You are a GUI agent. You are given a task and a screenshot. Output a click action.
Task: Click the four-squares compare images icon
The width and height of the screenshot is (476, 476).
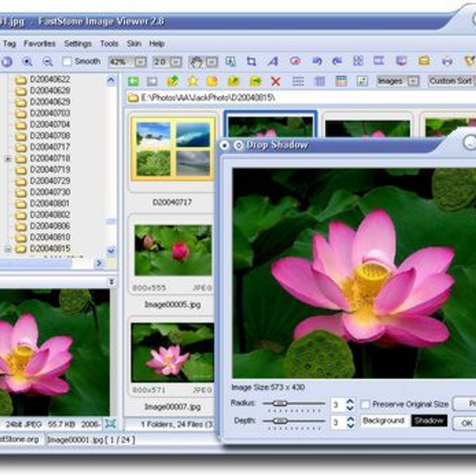click(358, 61)
